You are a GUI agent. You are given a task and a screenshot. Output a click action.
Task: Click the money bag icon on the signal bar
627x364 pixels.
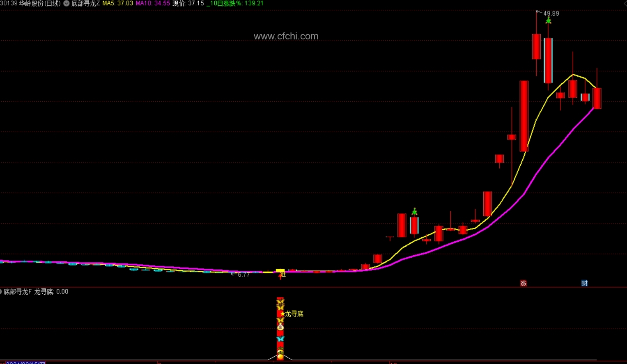(280, 327)
